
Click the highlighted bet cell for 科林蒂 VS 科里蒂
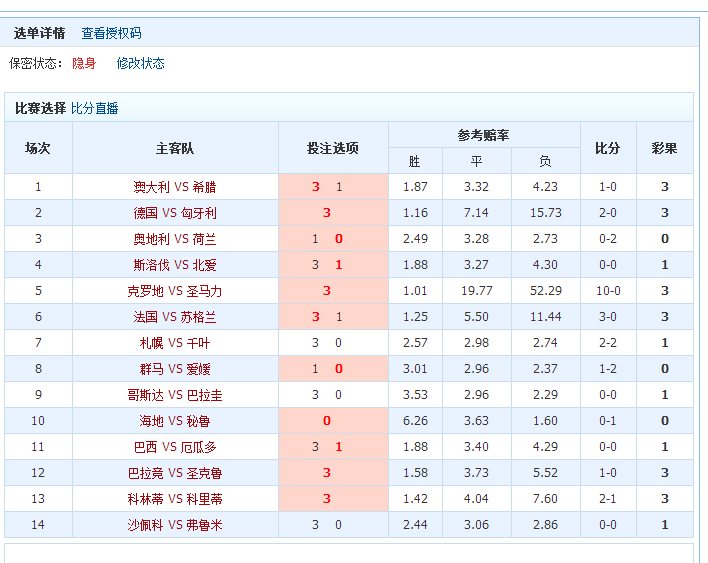[333, 499]
